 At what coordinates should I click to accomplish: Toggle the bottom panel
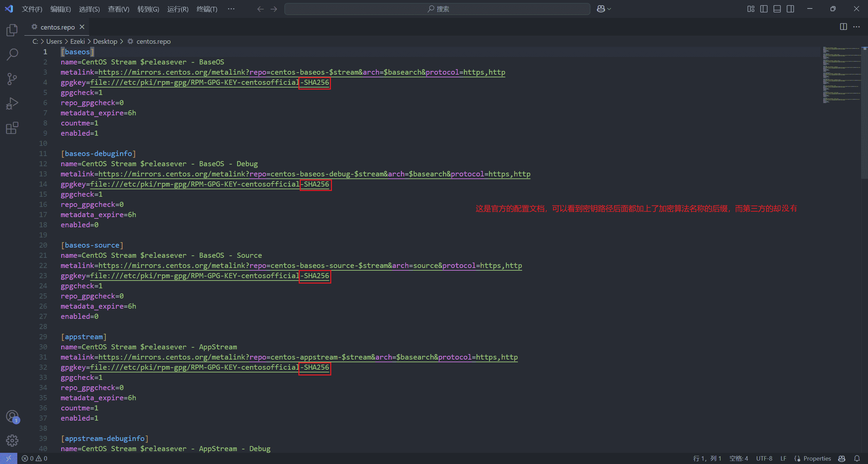pos(777,9)
